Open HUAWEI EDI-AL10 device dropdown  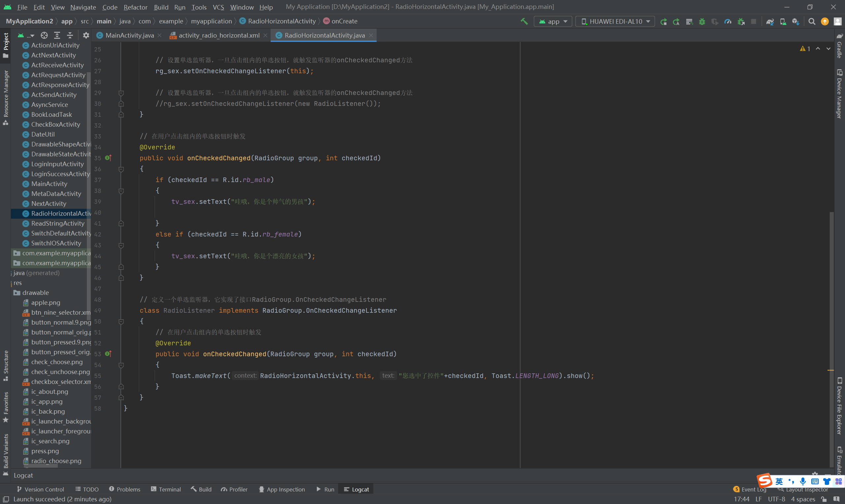pos(615,21)
